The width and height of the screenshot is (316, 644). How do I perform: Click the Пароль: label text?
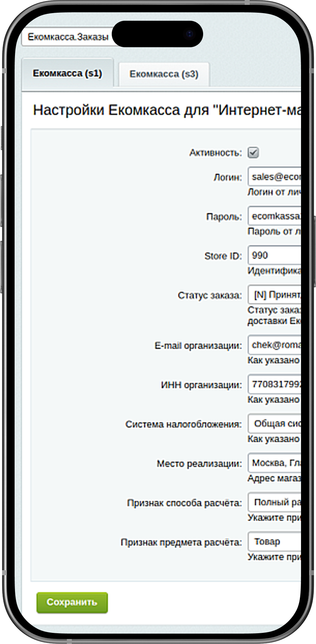[x=224, y=217]
